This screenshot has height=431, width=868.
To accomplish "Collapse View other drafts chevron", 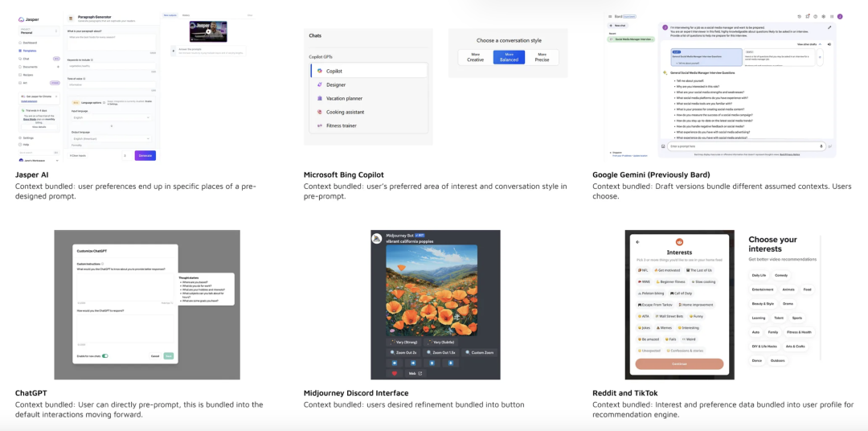I will point(820,43).
